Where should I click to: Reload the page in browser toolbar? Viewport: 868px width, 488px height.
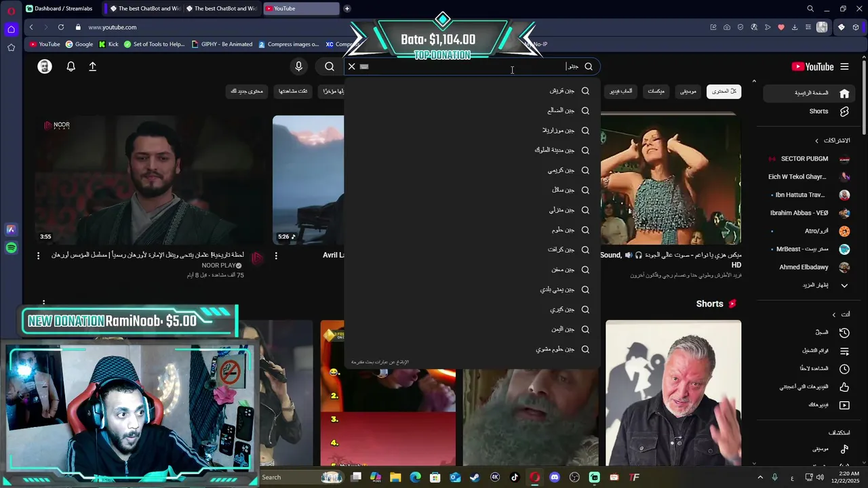61,27
